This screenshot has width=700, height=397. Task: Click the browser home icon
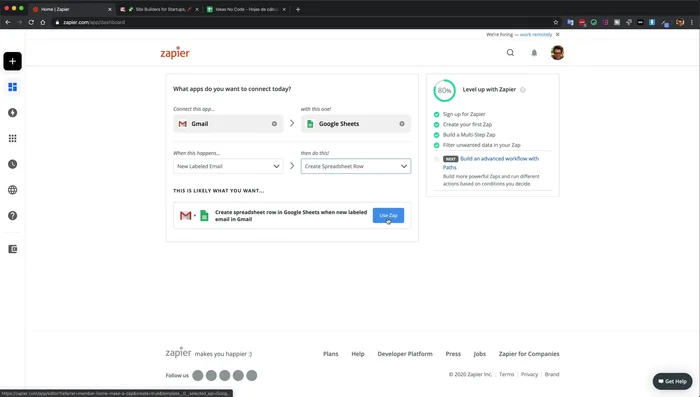43,22
